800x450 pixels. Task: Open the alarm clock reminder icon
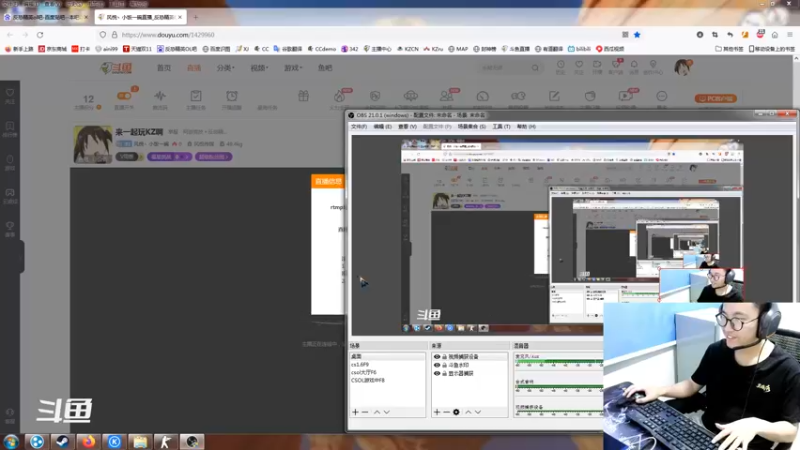[232, 98]
